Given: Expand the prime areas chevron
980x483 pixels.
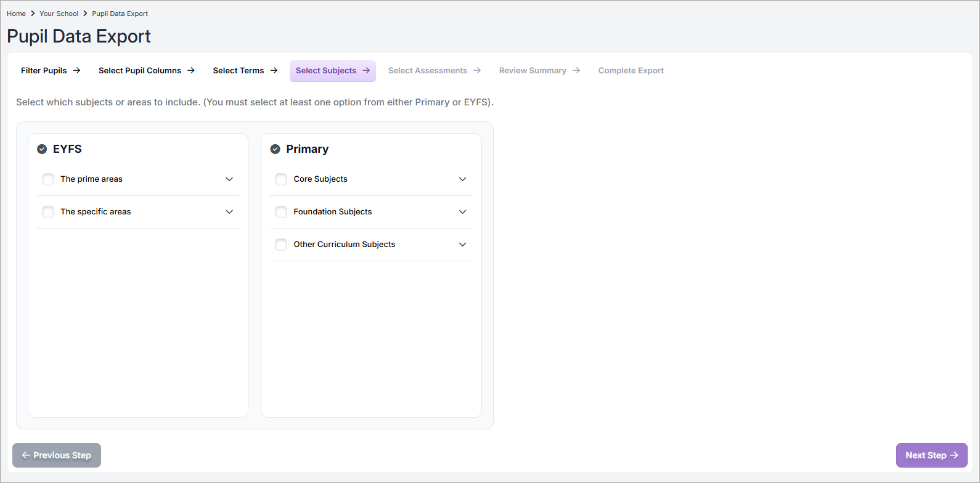Looking at the screenshot, I should click(229, 179).
